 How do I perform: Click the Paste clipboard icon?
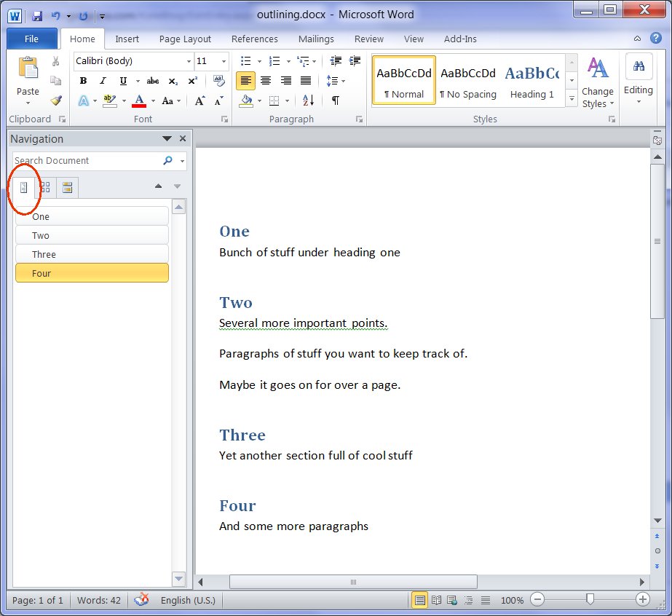pyautogui.click(x=28, y=68)
